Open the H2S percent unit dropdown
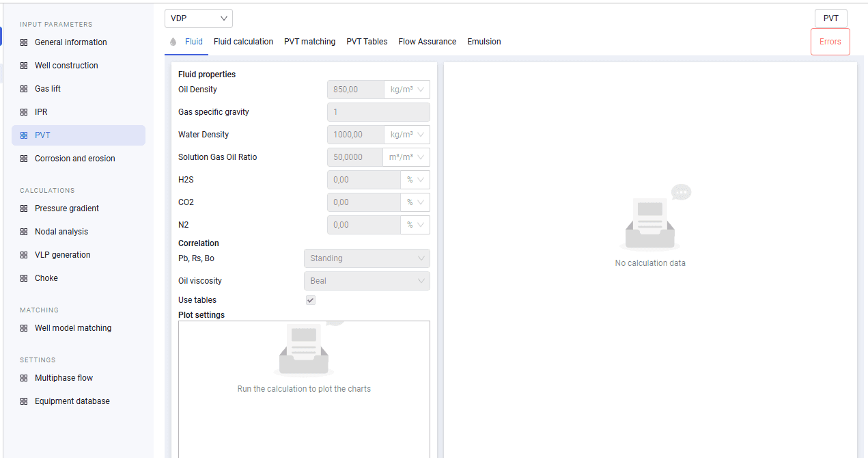The height and width of the screenshot is (458, 868). [415, 180]
